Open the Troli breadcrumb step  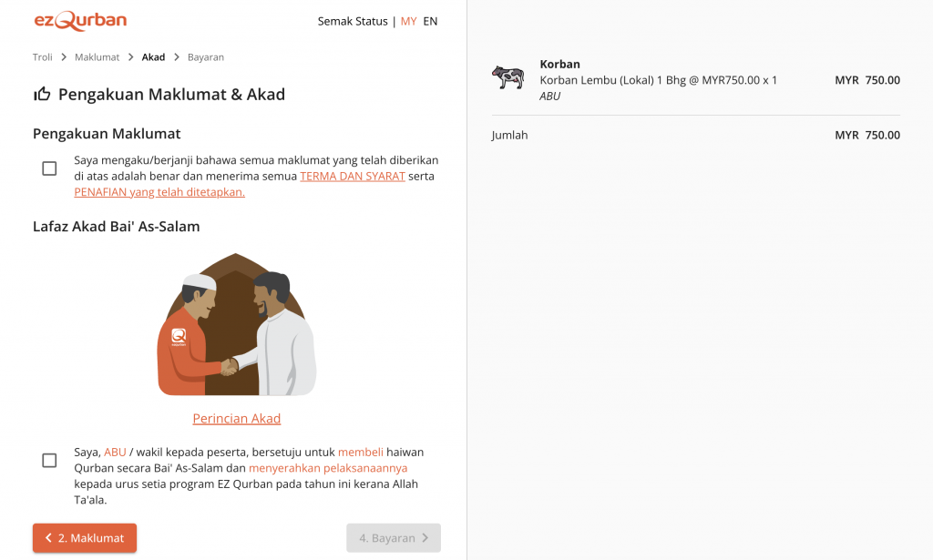coord(42,57)
